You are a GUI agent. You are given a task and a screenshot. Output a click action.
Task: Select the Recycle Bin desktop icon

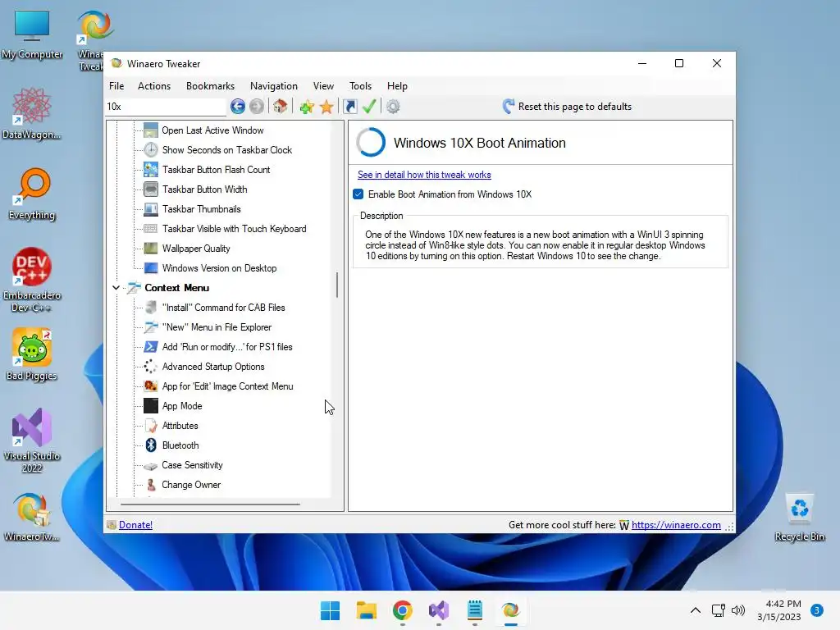click(x=799, y=518)
